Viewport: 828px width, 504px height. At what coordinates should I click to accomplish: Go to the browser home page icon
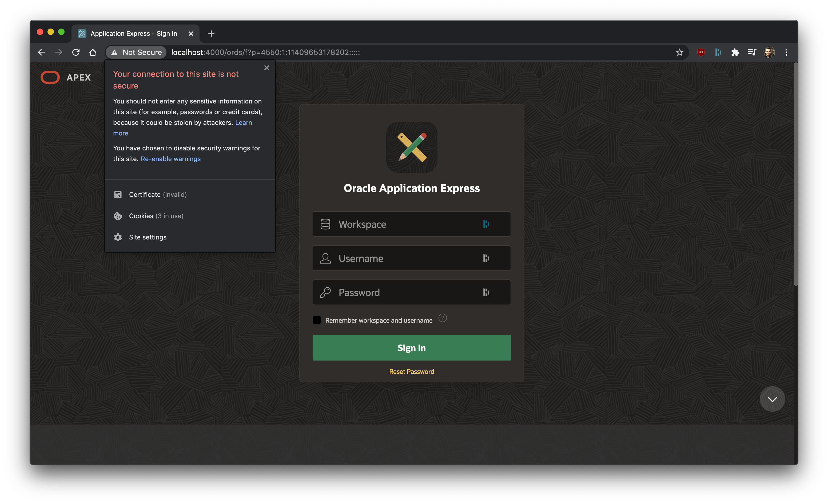93,53
